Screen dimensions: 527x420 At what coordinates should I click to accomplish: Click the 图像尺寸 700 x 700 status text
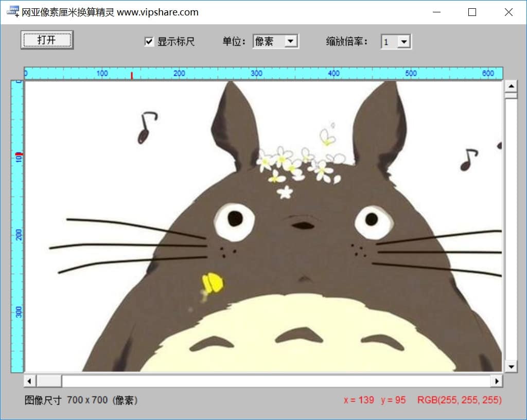pos(81,400)
